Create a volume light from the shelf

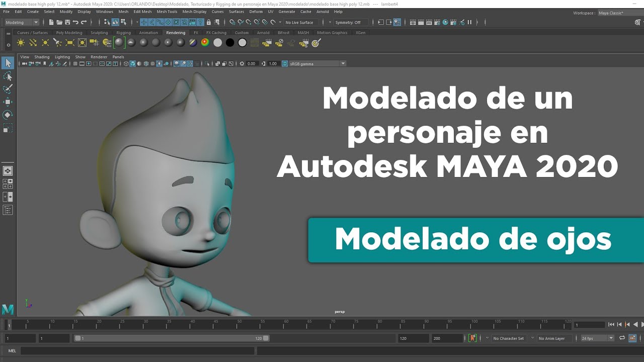click(82, 43)
